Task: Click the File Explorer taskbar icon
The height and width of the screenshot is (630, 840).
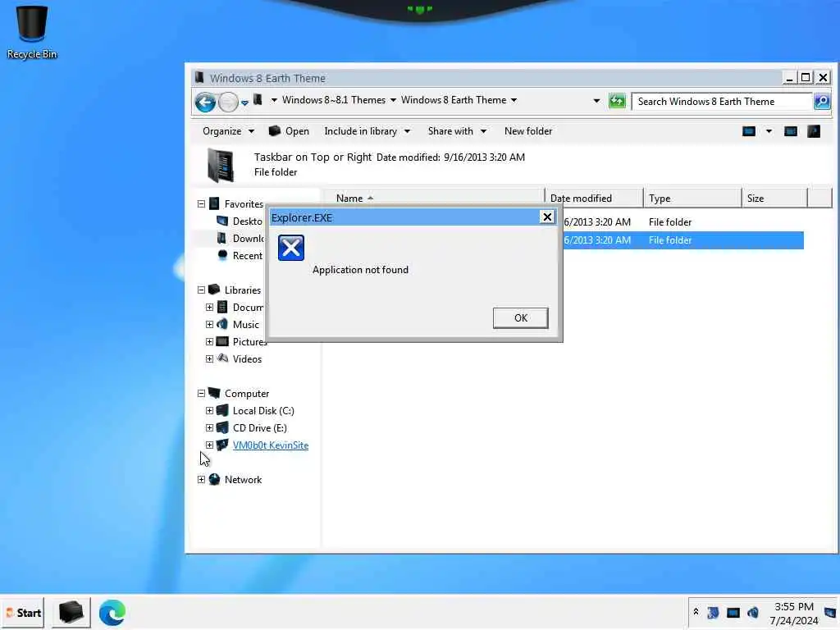Action: click(71, 612)
